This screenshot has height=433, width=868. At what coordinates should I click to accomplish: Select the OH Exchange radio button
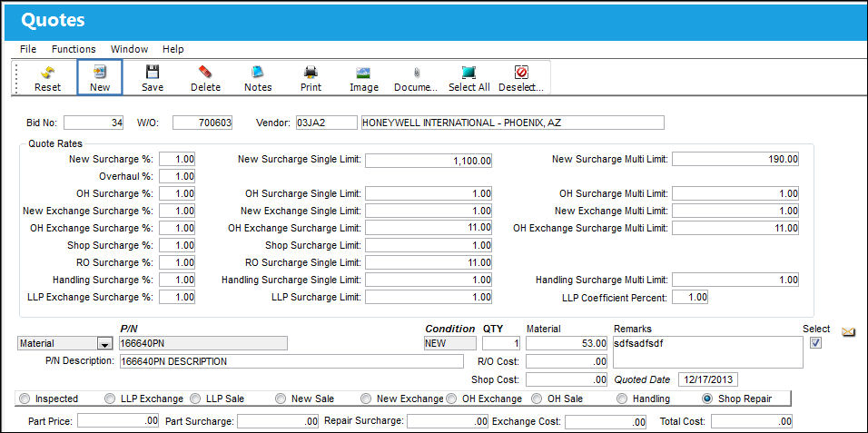point(451,399)
